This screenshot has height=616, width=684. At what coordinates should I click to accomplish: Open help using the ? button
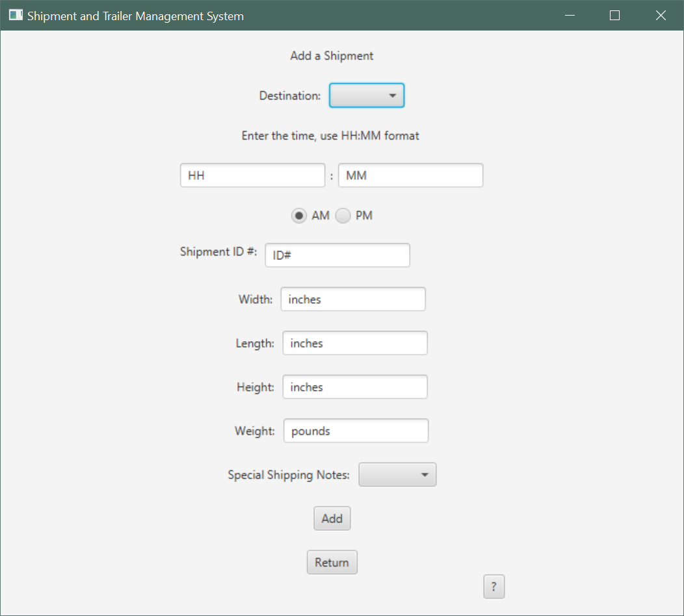[493, 586]
